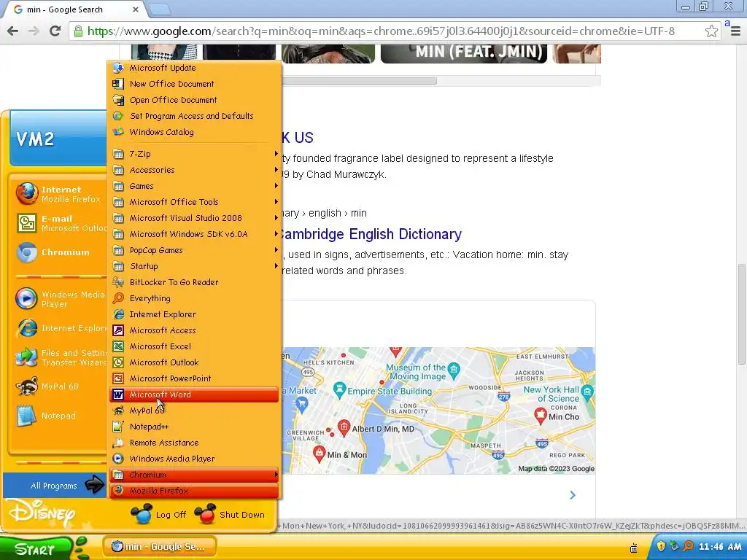Click the address bar URL field
Viewport: 747px width, 560px height.
381,31
